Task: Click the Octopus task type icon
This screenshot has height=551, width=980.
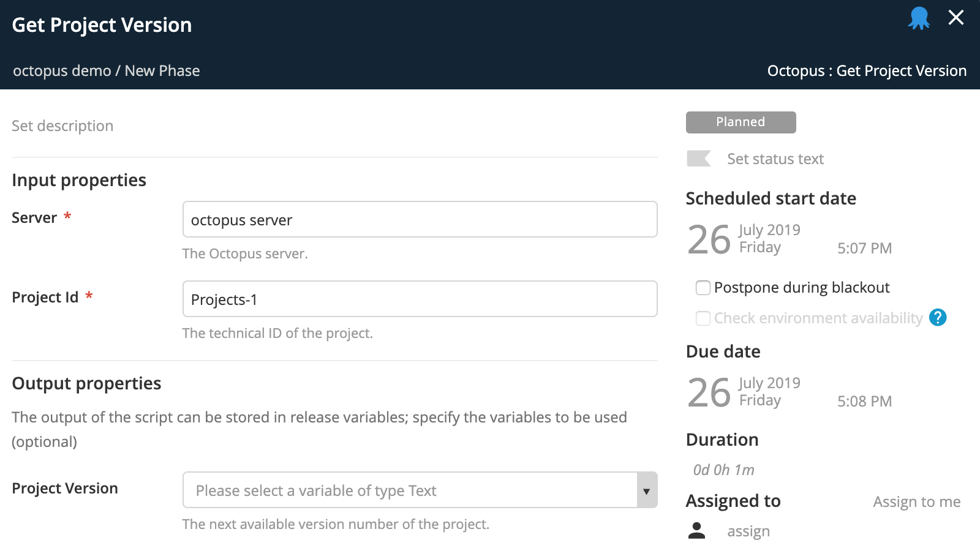Action: [x=919, y=18]
